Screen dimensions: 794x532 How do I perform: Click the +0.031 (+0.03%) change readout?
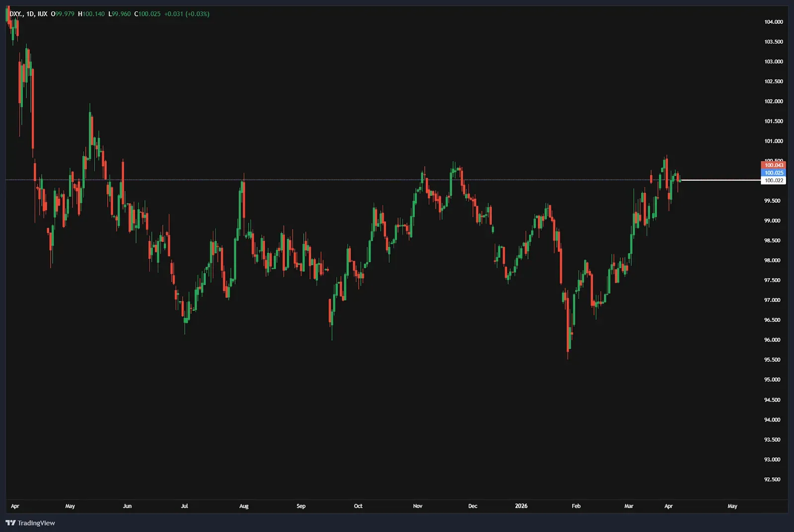point(187,14)
